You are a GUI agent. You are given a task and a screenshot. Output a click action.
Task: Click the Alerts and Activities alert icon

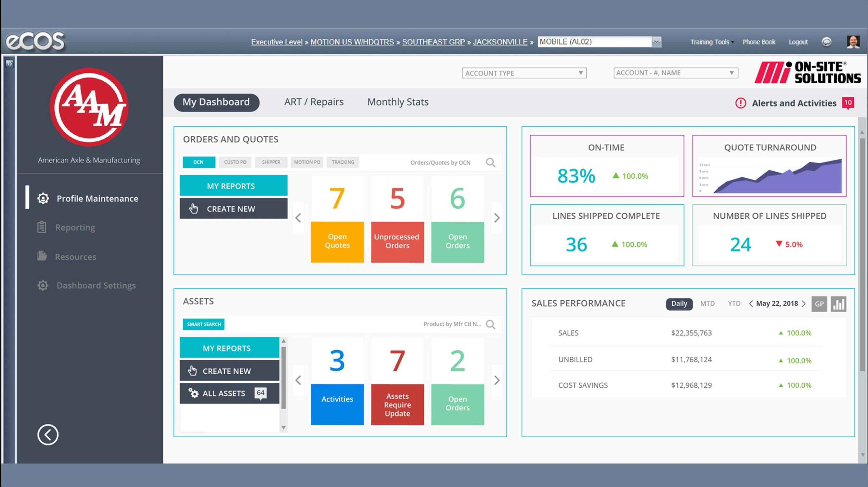coord(740,103)
